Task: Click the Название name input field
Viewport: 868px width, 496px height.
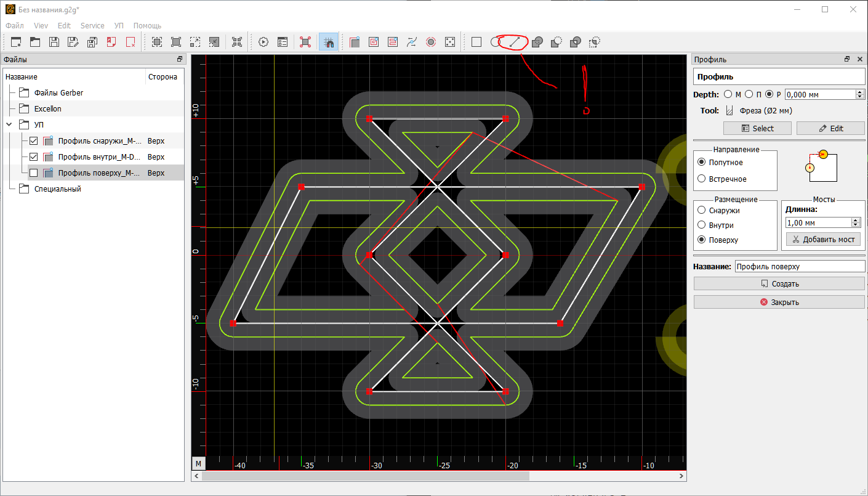Action: coord(800,266)
